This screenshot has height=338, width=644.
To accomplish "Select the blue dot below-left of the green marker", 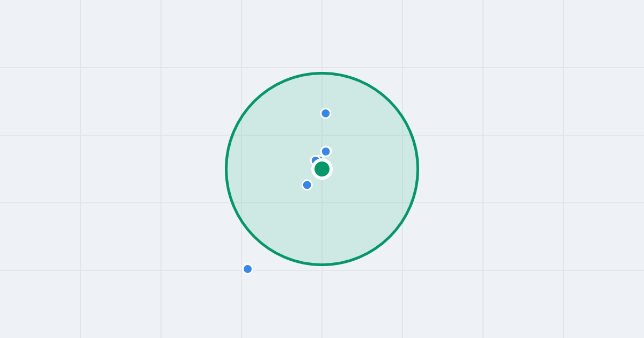I will click(x=307, y=185).
